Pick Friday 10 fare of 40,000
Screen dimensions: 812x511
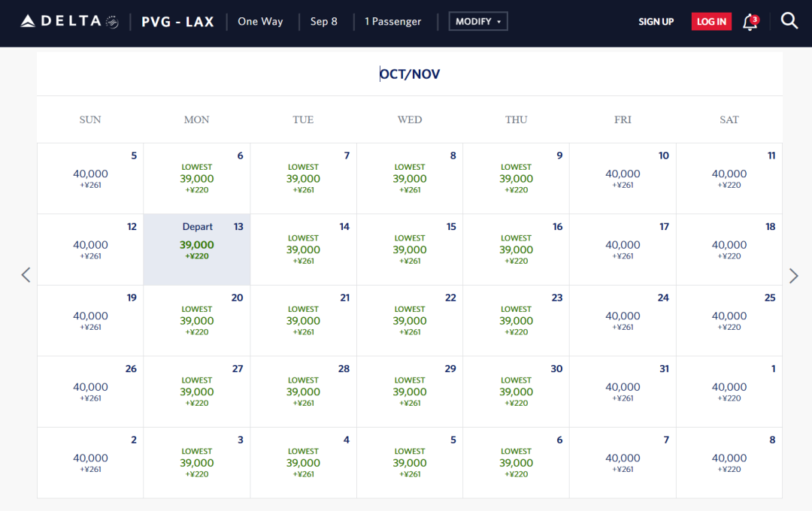pos(623,178)
